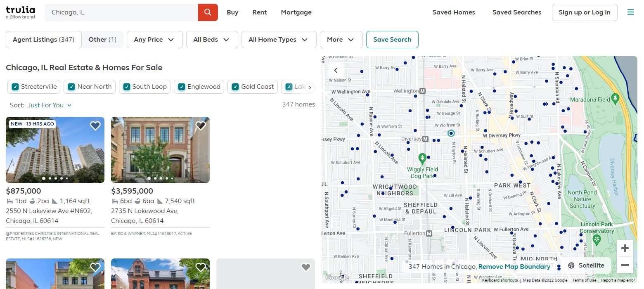The image size is (644, 289).
Task: Uncheck the Near North neighborhood filter
Action: (90, 87)
